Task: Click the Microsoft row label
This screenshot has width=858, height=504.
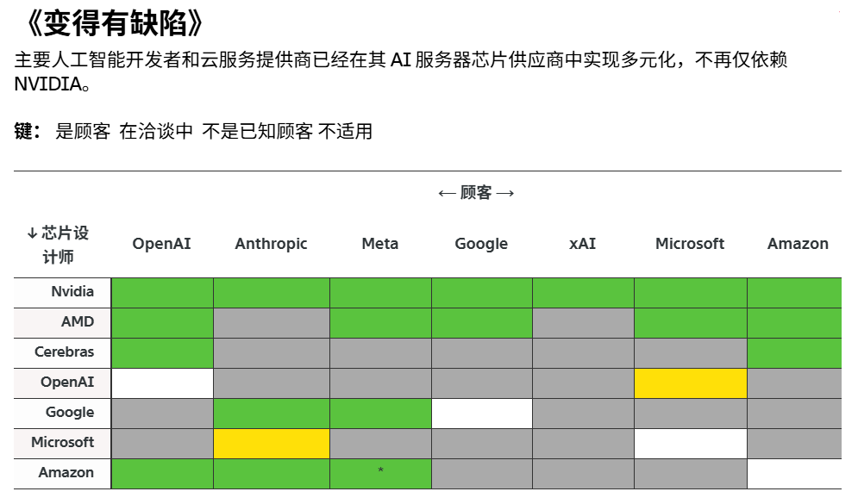Action: 62,443
